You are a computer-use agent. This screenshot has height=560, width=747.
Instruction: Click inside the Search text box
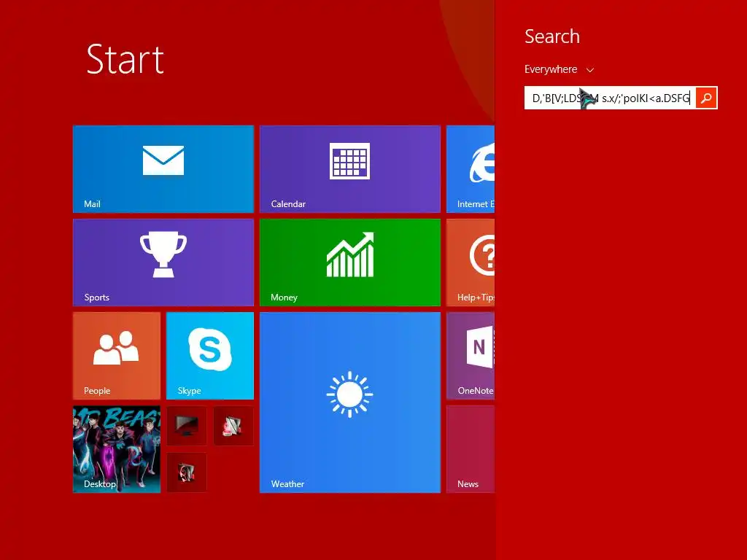(x=610, y=98)
